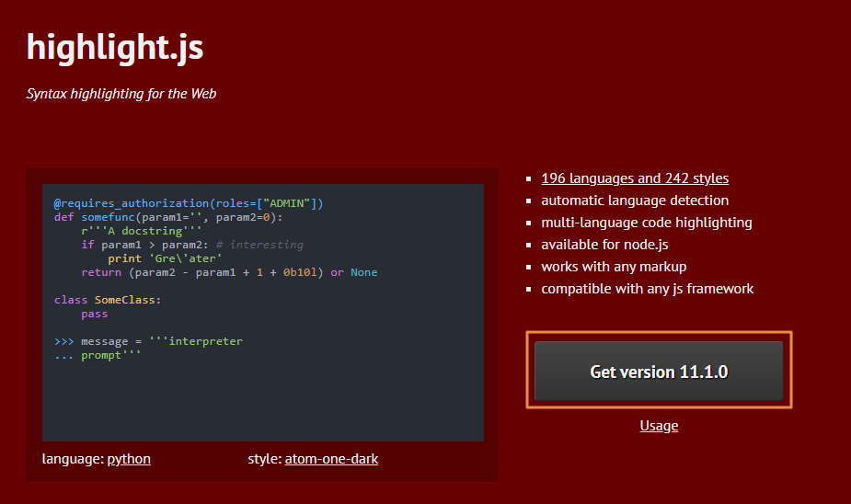Click the print 'Gre\'ater' code line
The image size is (851, 504).
tap(165, 258)
